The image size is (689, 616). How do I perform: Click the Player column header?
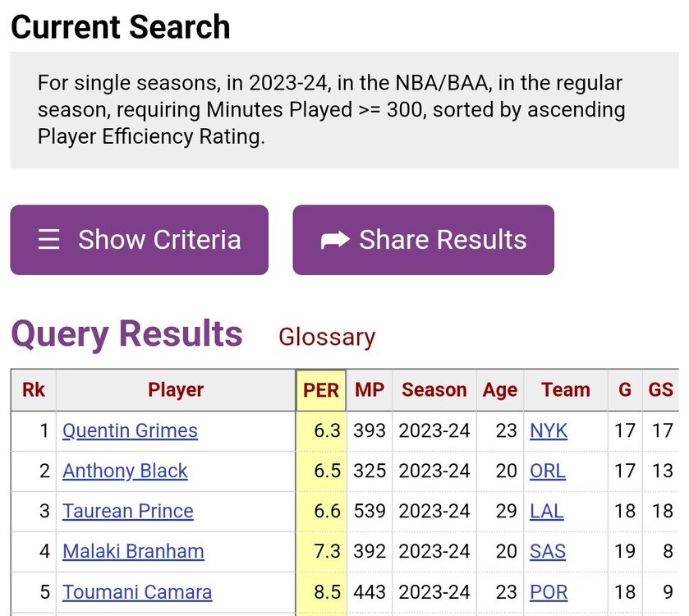(x=176, y=390)
